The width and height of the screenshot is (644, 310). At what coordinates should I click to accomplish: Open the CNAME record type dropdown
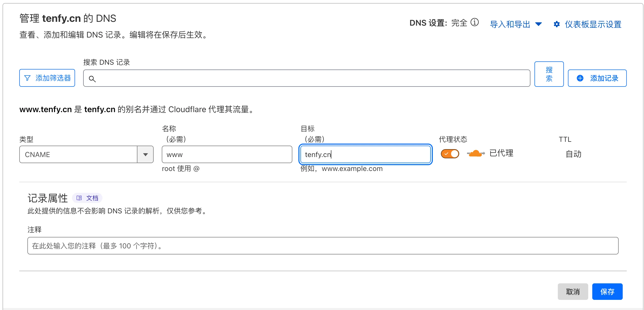pos(86,154)
